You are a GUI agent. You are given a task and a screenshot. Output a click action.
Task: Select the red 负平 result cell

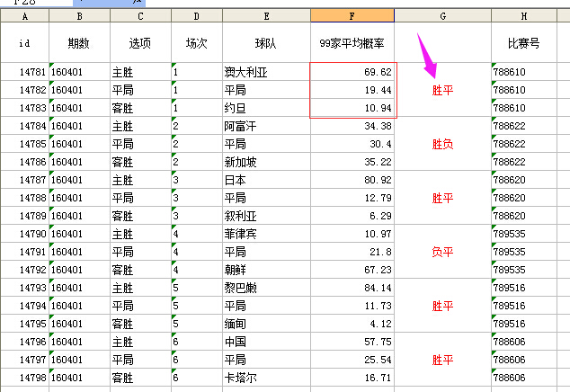(442, 252)
